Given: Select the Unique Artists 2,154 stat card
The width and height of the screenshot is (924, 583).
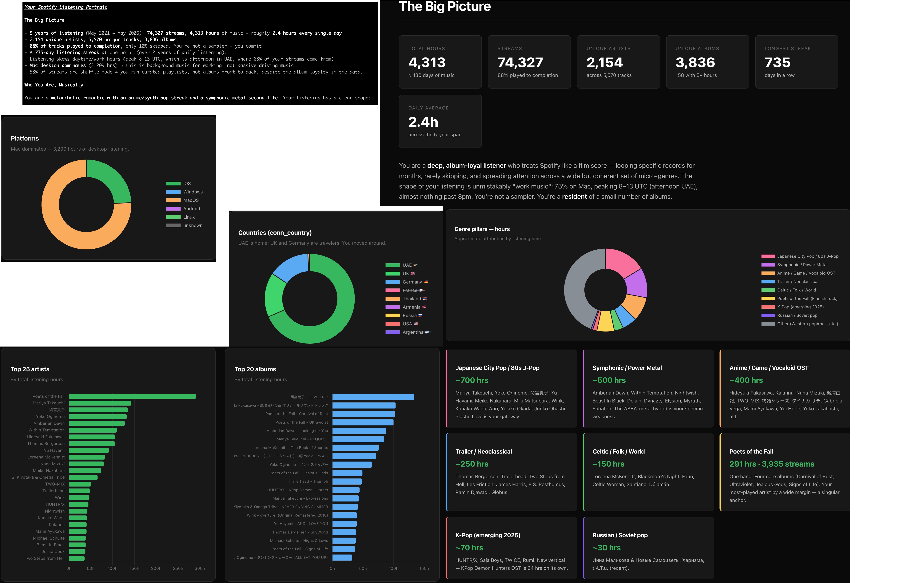Looking at the screenshot, I should click(x=618, y=62).
